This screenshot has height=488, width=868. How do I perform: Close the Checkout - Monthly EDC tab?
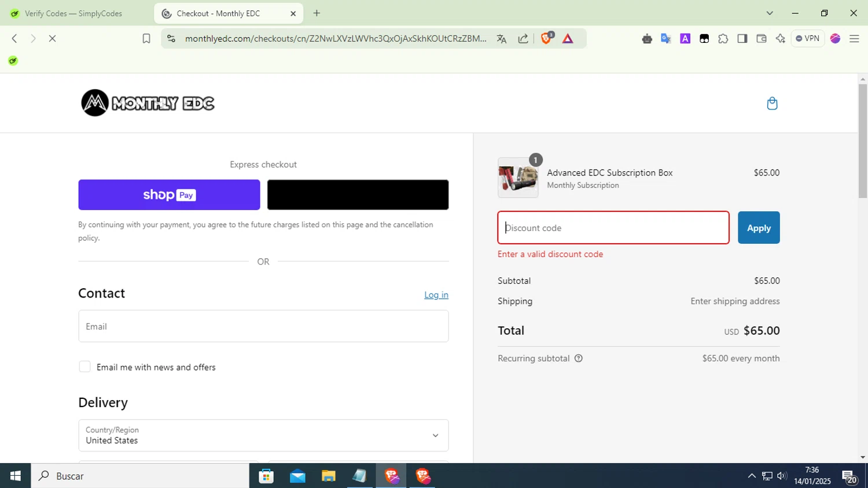click(x=293, y=13)
